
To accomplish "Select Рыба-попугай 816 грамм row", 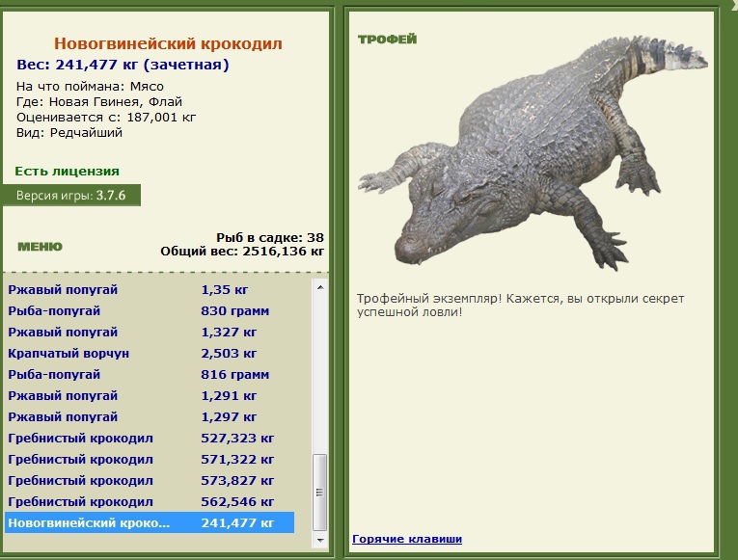I will tap(150, 374).
